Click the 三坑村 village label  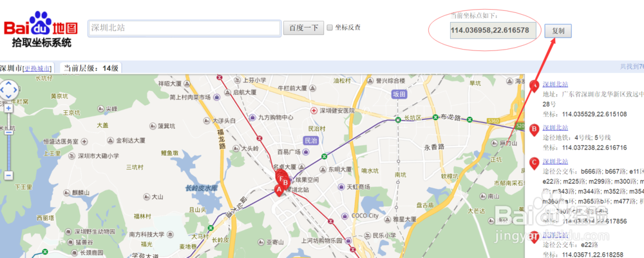135,167
